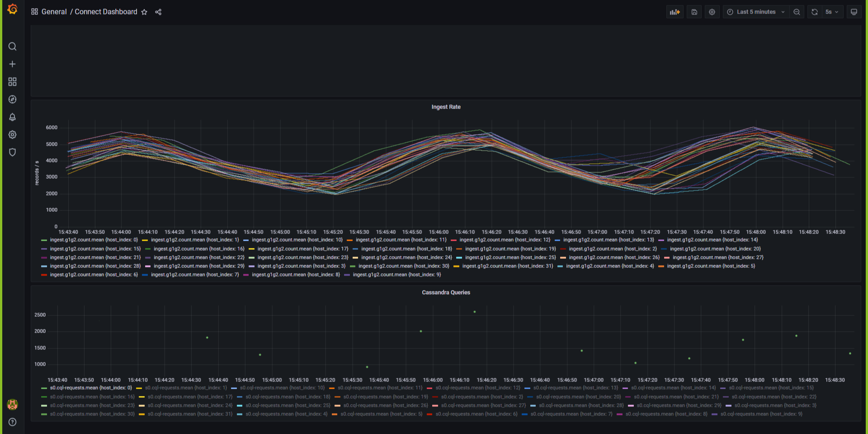The image size is (868, 434).
Task: Enable cycle view mode with TV icon
Action: point(854,12)
